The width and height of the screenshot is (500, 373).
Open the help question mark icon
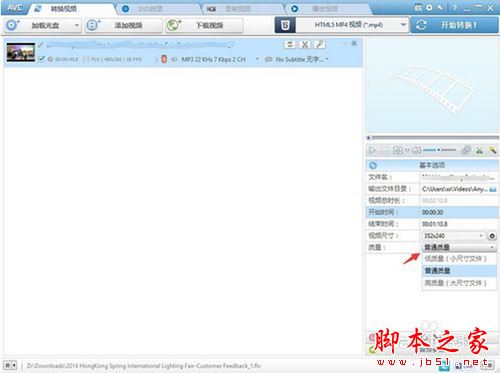click(454, 7)
